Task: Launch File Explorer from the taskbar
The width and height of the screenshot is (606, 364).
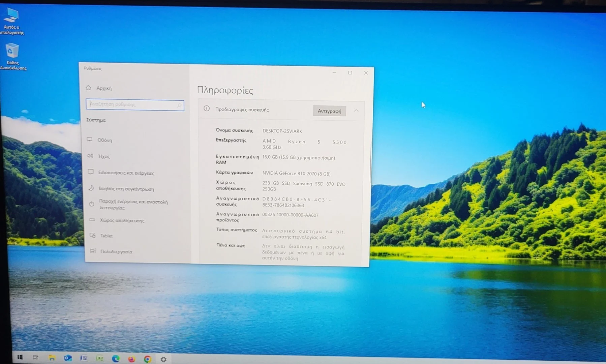Action: coord(52,358)
